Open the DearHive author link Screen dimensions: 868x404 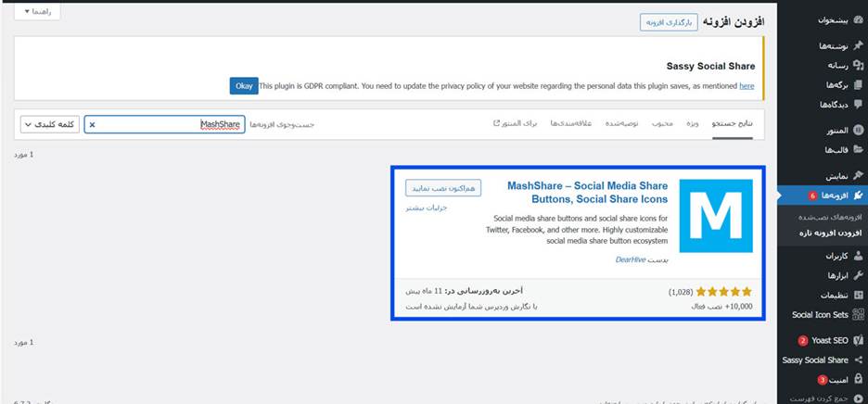631,259
